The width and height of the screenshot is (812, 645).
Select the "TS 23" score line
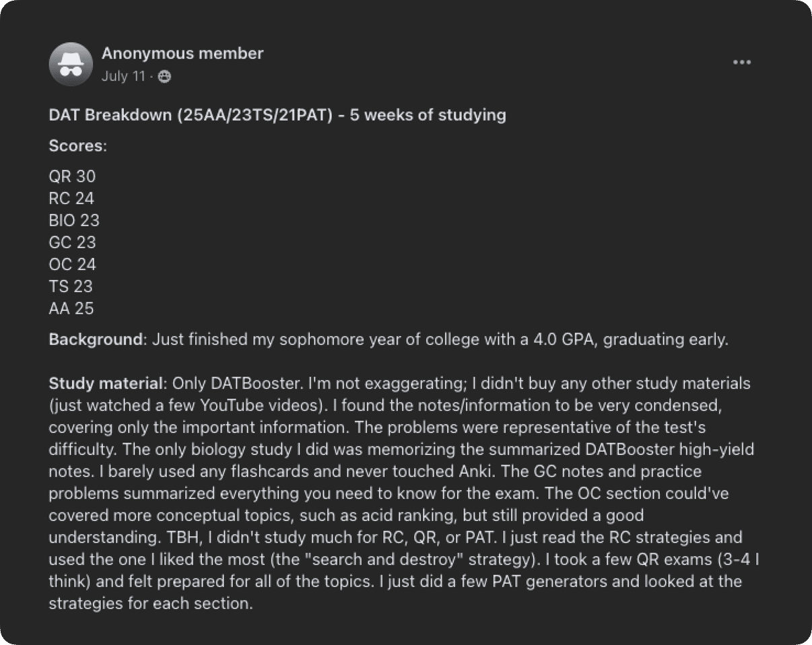click(71, 287)
